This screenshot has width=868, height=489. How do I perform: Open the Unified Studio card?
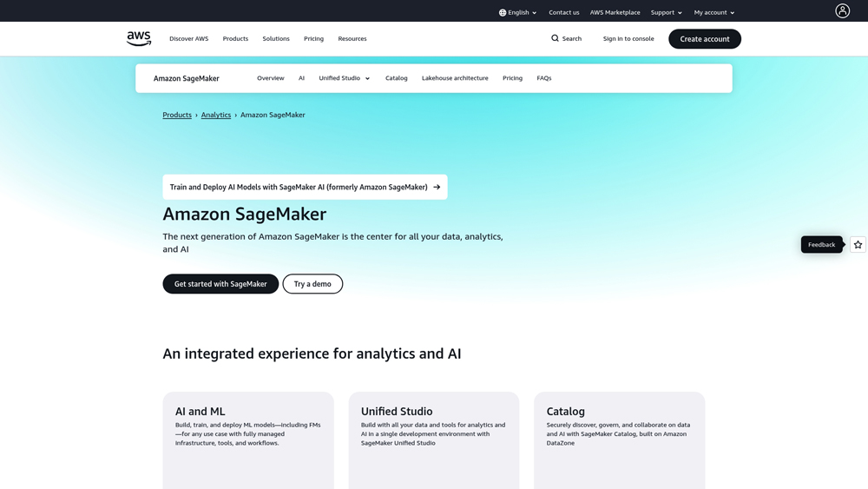pyautogui.click(x=433, y=440)
